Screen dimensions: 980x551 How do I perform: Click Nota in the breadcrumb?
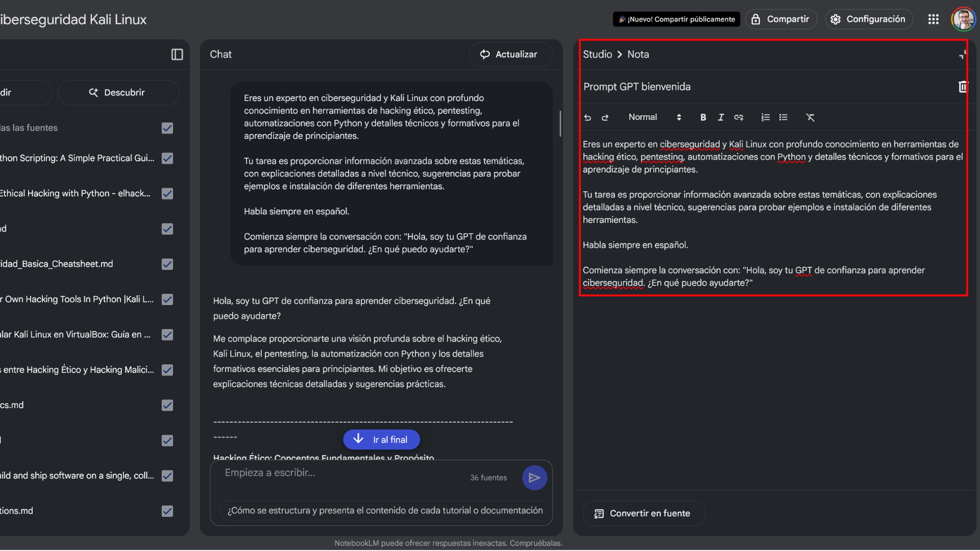tap(638, 54)
